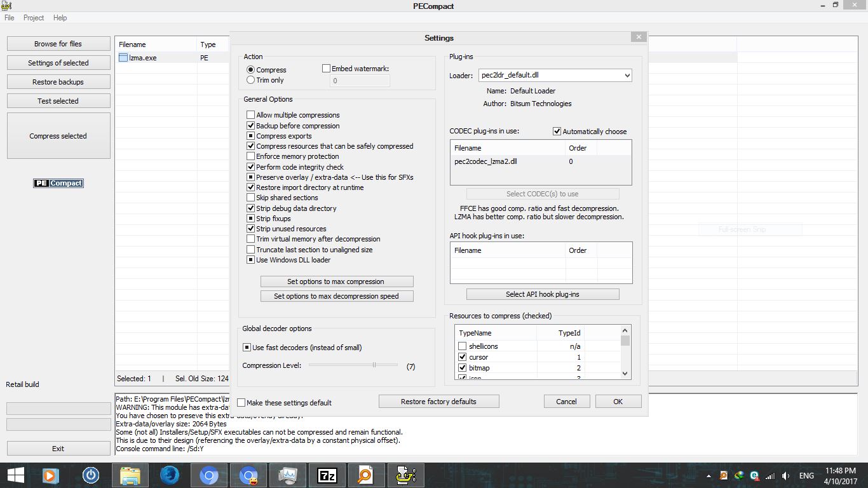Launch Firefox from the taskbar

point(170,475)
